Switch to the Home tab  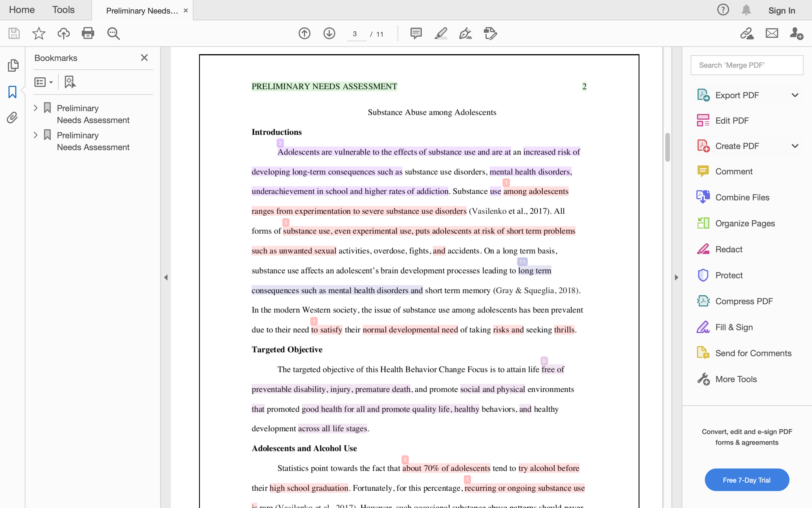(x=22, y=10)
